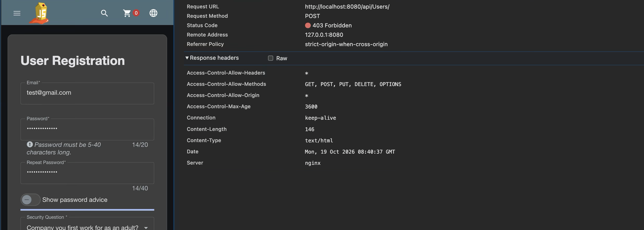Click the Content-Type value text/html
The width and height of the screenshot is (644, 230).
(x=319, y=140)
